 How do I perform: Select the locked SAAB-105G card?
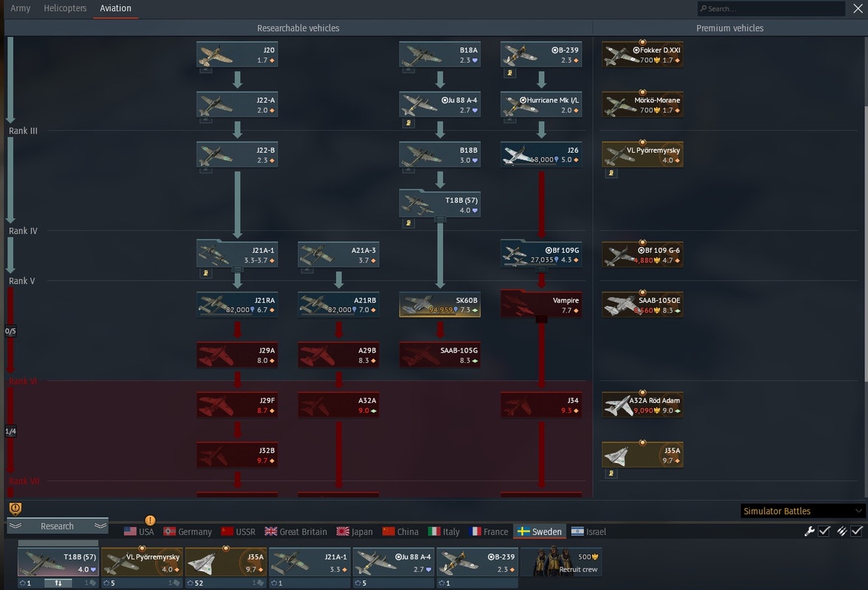pos(440,355)
